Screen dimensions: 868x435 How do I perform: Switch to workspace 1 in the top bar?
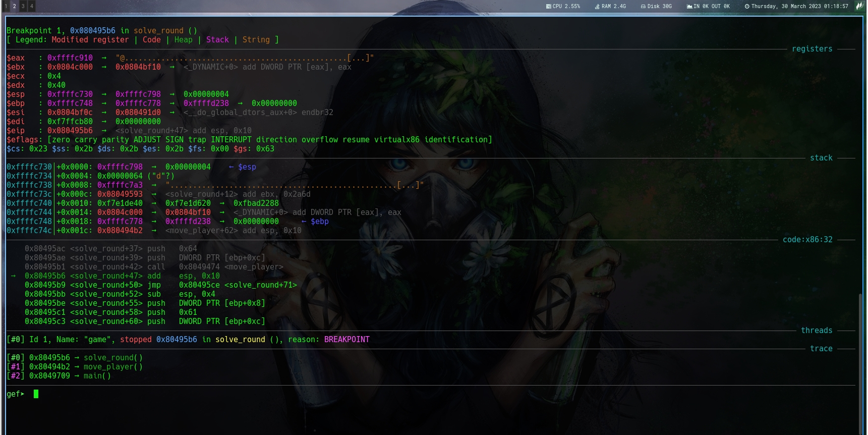point(6,6)
